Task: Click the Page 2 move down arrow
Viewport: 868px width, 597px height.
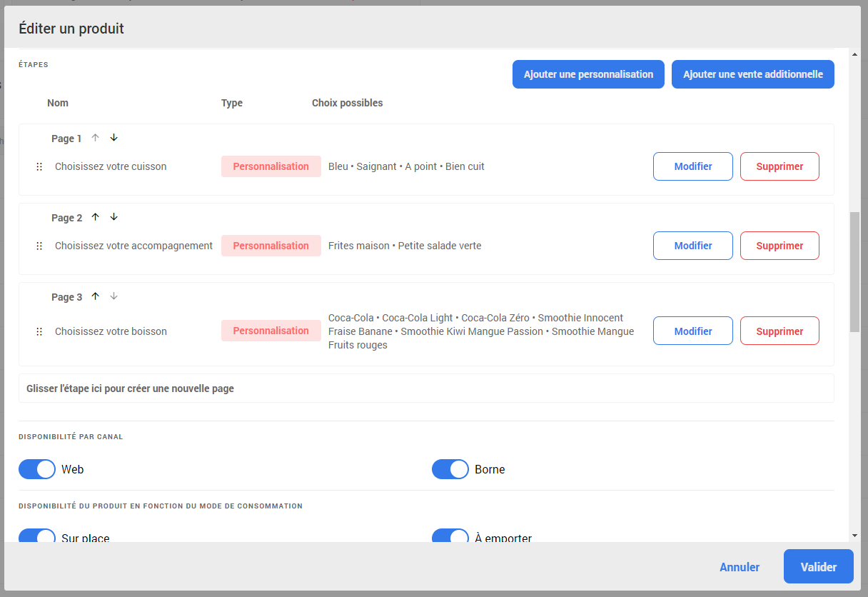Action: click(113, 217)
